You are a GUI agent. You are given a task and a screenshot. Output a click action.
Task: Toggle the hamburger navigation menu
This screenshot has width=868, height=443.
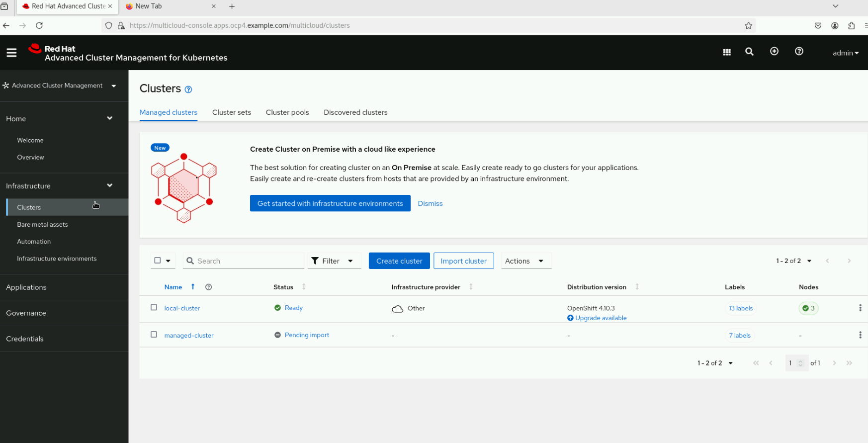11,52
